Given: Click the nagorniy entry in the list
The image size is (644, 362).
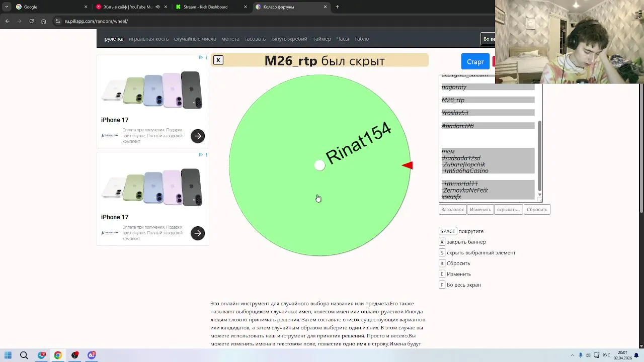Looking at the screenshot, I should [488, 87].
